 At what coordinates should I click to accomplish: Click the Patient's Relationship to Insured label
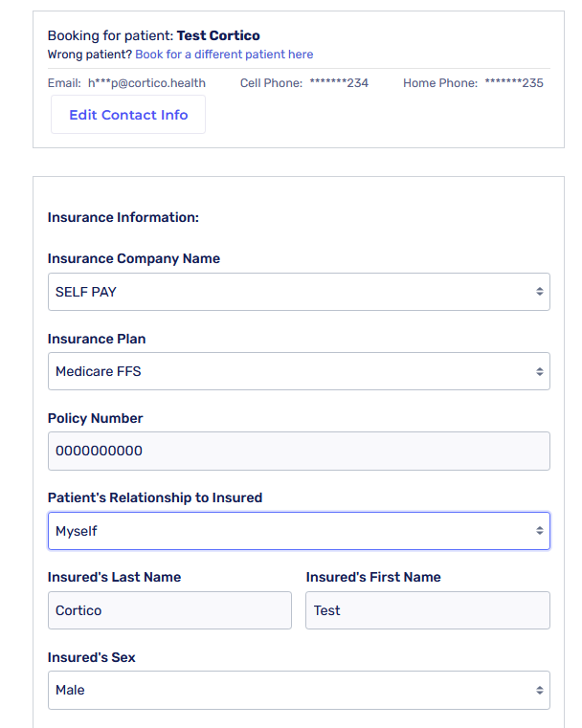(x=154, y=497)
